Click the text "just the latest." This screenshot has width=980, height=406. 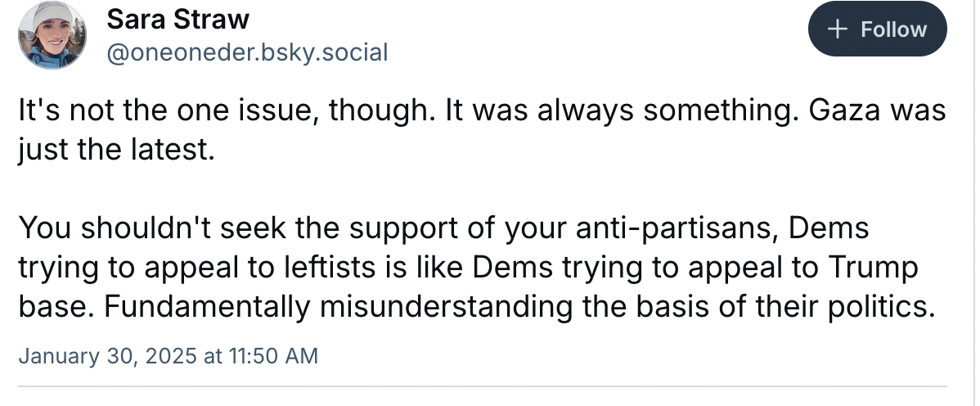(x=115, y=151)
